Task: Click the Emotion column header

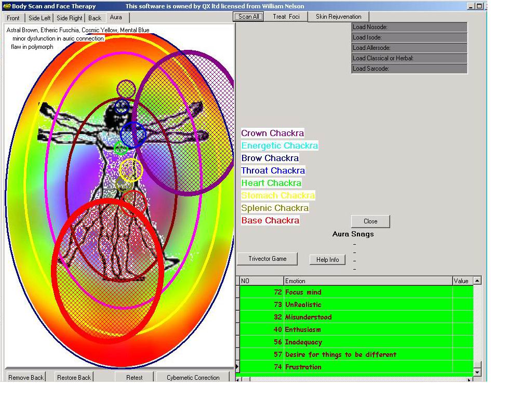Action: [368, 281]
